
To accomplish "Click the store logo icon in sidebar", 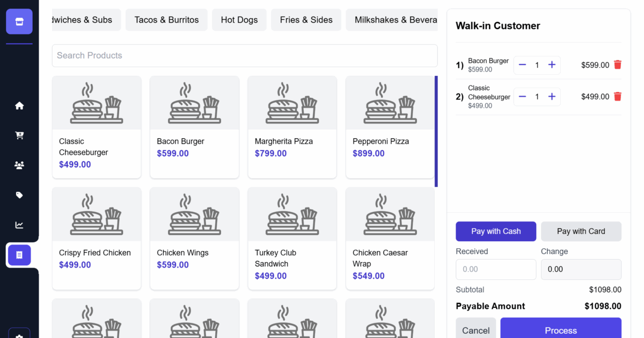I will coord(19,21).
